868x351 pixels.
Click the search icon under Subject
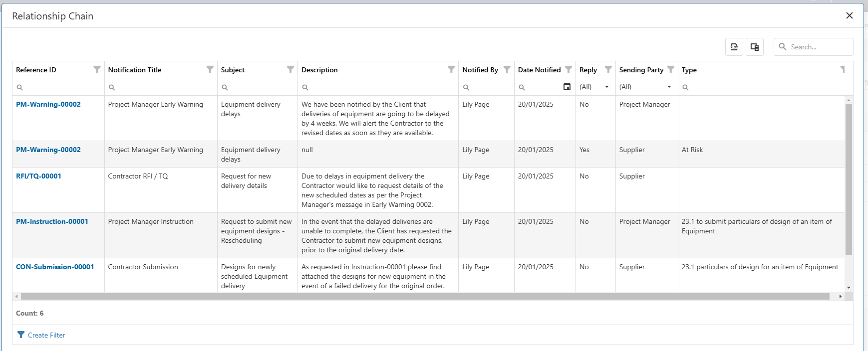click(x=225, y=87)
